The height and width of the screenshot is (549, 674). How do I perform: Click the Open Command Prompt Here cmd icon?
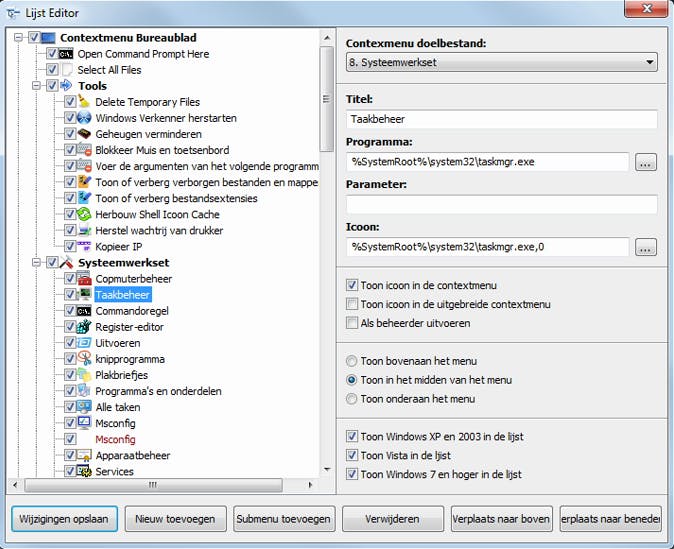pyautogui.click(x=66, y=54)
